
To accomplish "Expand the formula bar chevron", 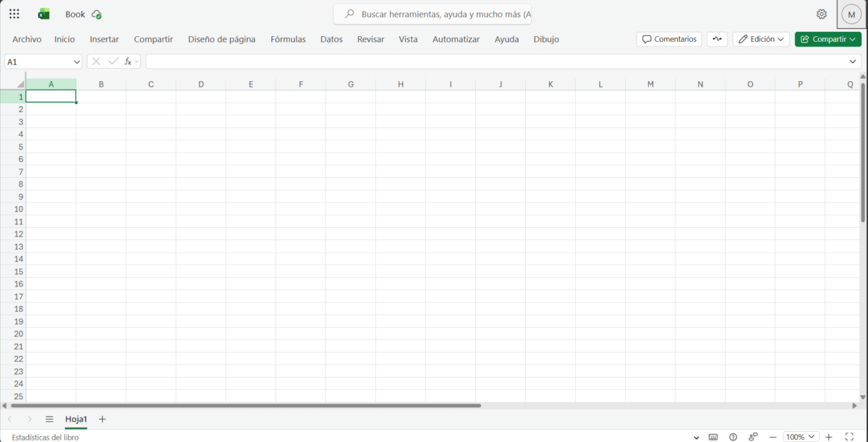I will (853, 61).
